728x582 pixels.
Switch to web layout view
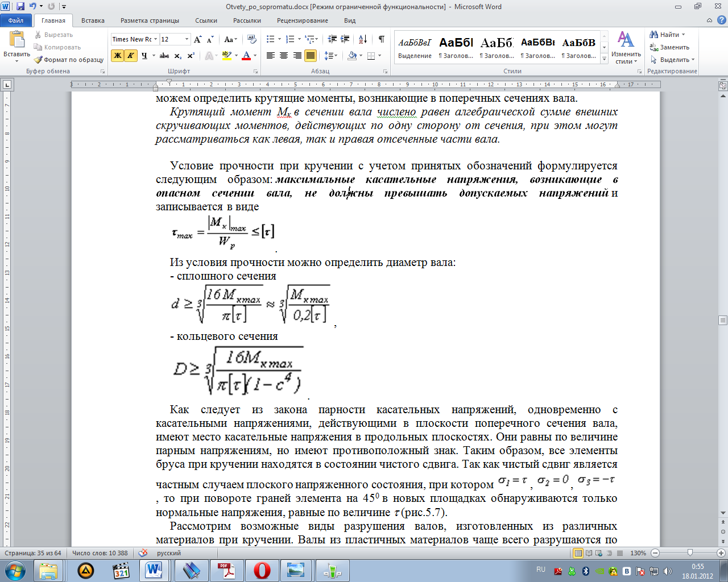599,553
